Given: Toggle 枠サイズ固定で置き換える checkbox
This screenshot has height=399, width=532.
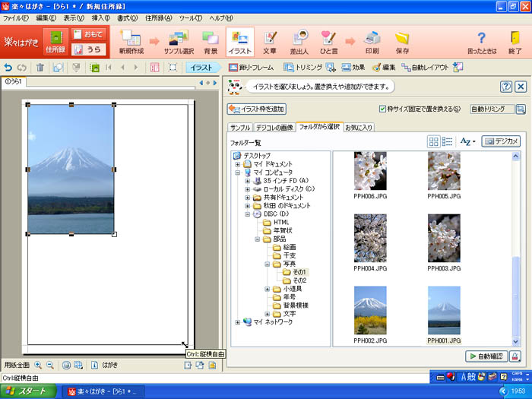Looking at the screenshot, I should (383, 109).
